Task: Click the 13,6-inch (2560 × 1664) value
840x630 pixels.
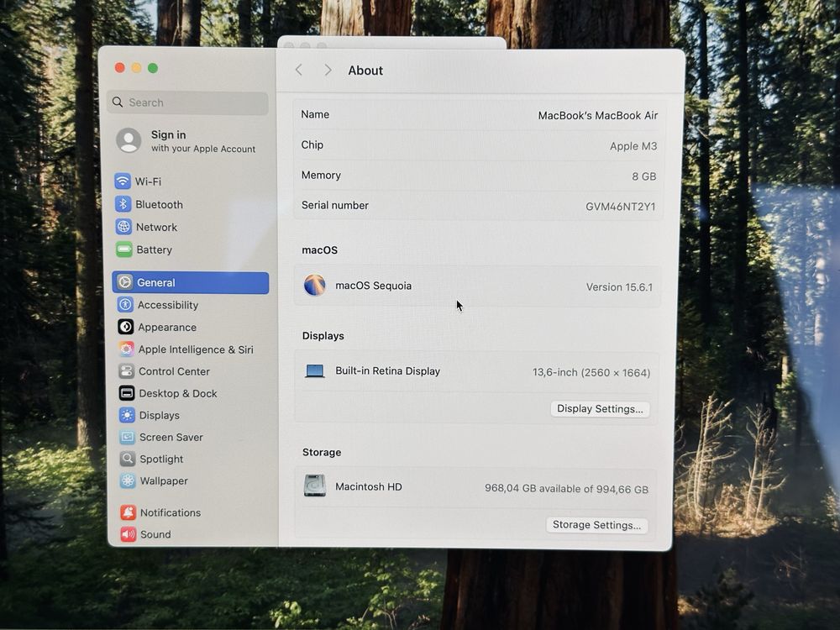Action: click(591, 372)
